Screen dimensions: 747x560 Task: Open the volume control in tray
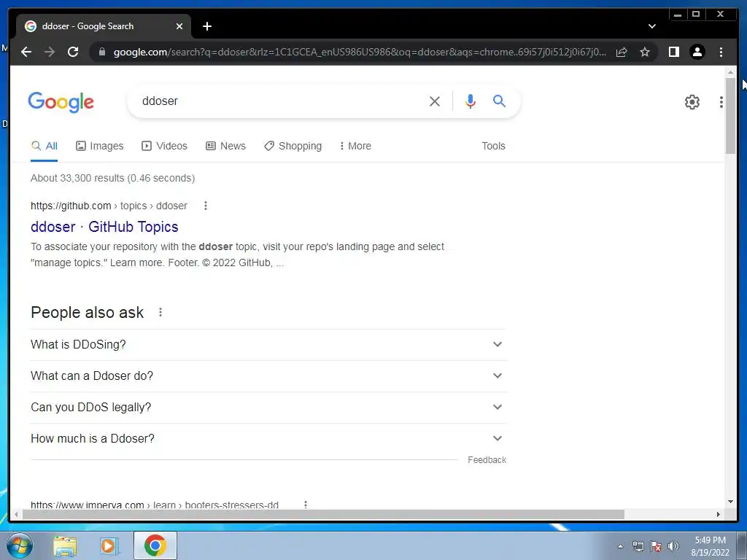click(673, 546)
